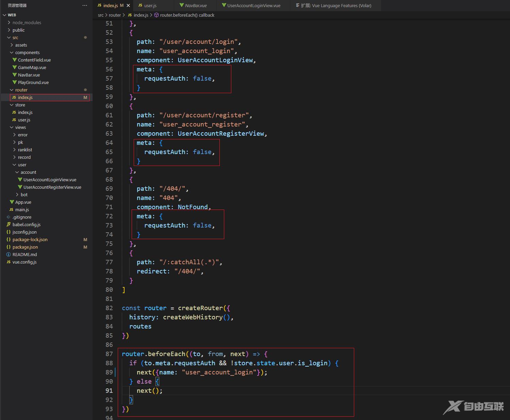The height and width of the screenshot is (420, 510).
Task: Click the README.md info icon
Action: point(9,254)
